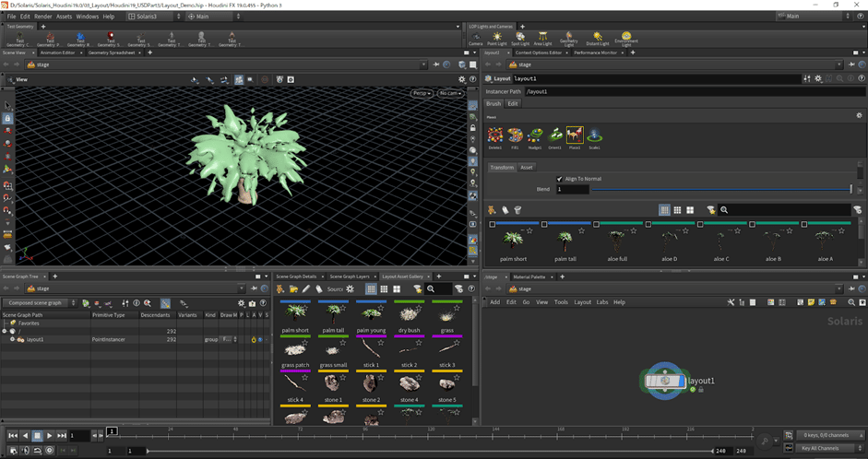This screenshot has height=459, width=868.
Task: Open the Persp viewport dropdown
Action: [x=421, y=93]
